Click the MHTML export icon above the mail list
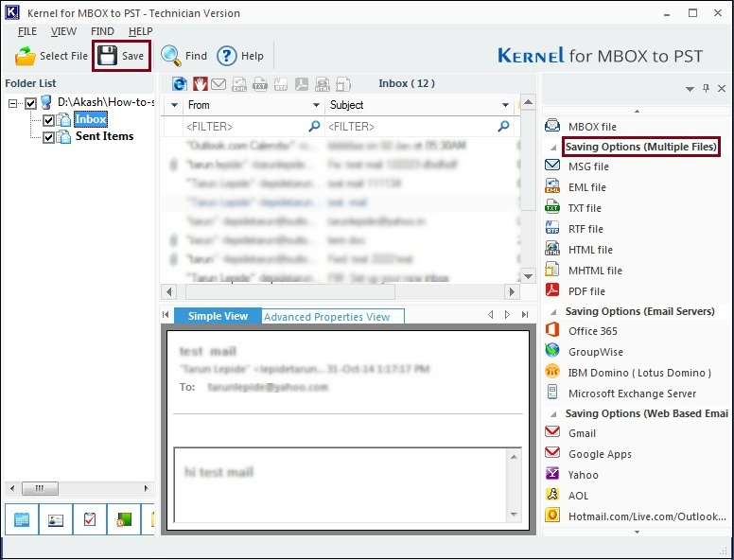734x560 pixels. [343, 84]
